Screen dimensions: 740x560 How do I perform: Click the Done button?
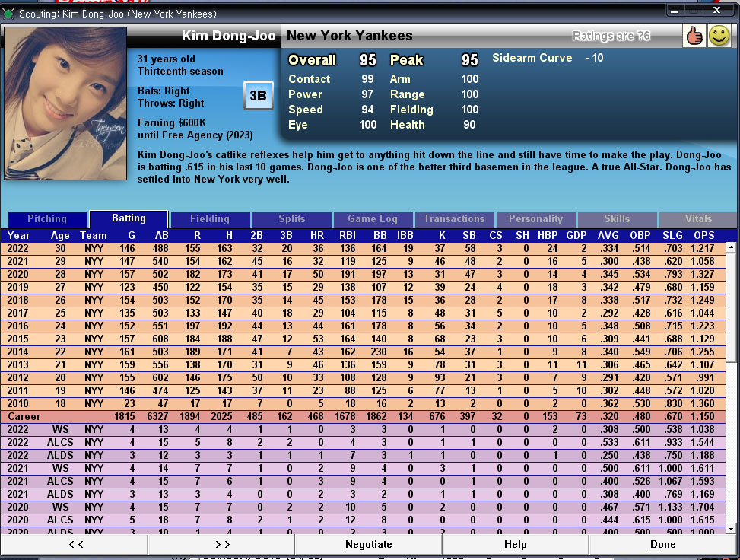(x=662, y=545)
